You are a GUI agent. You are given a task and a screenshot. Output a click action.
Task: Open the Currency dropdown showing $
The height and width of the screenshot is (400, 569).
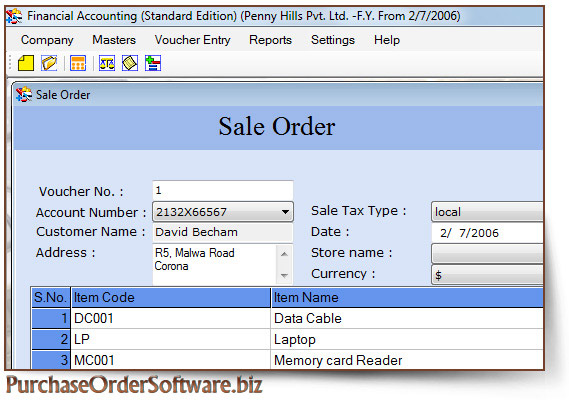click(x=487, y=275)
